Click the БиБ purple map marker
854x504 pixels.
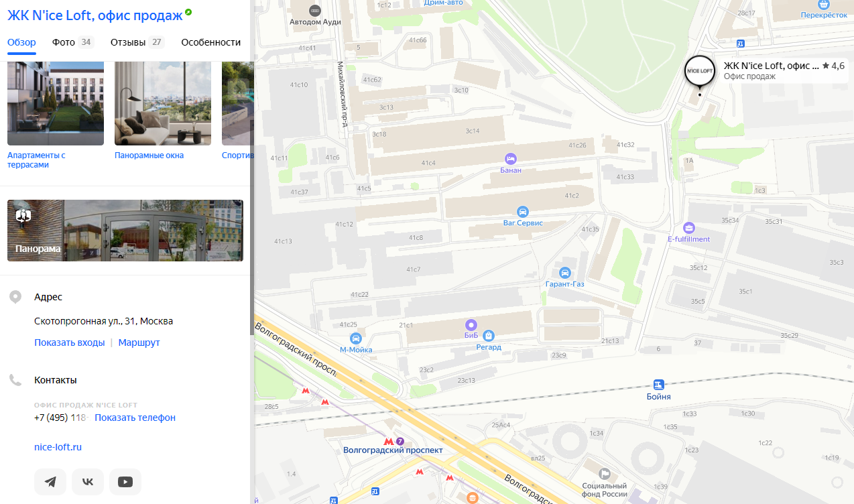coord(471,324)
